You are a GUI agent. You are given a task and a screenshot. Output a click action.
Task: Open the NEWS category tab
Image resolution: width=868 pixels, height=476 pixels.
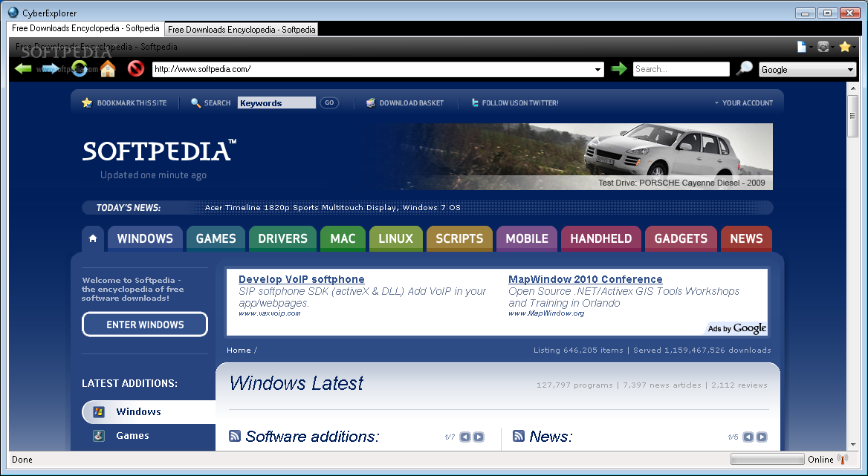pyautogui.click(x=746, y=238)
